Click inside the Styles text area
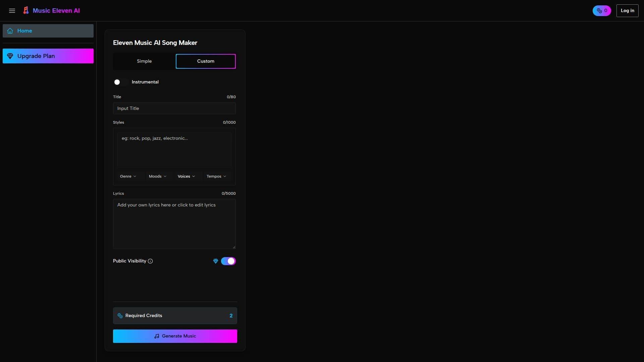 [174, 150]
